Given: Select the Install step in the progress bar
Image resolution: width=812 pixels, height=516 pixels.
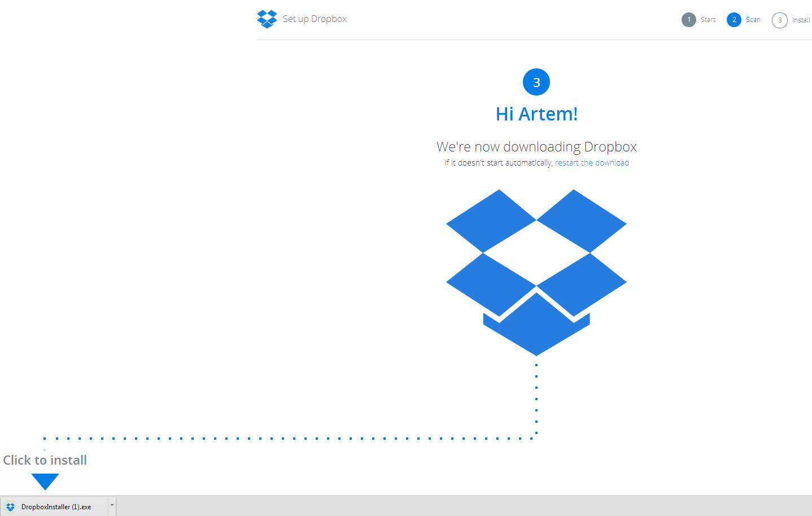Looking at the screenshot, I should coord(801,20).
